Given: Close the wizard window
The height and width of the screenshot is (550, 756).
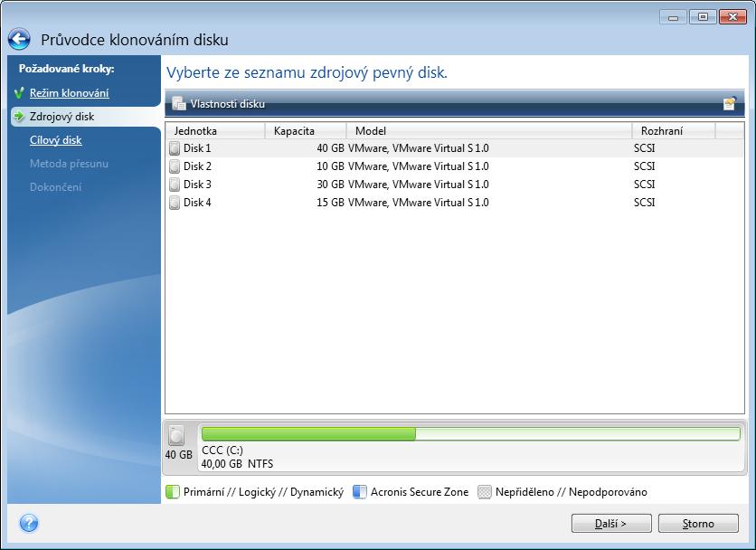Looking at the screenshot, I should pyautogui.click(x=732, y=17).
